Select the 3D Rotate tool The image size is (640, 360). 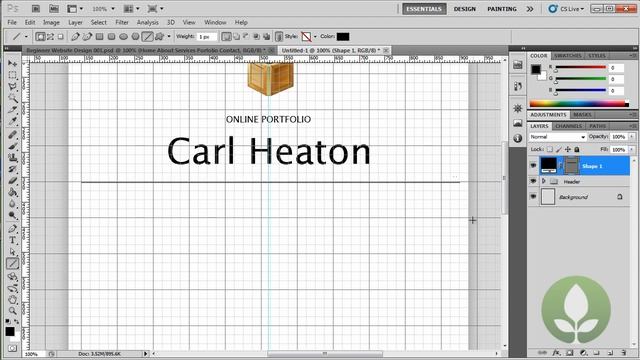tap(12, 277)
